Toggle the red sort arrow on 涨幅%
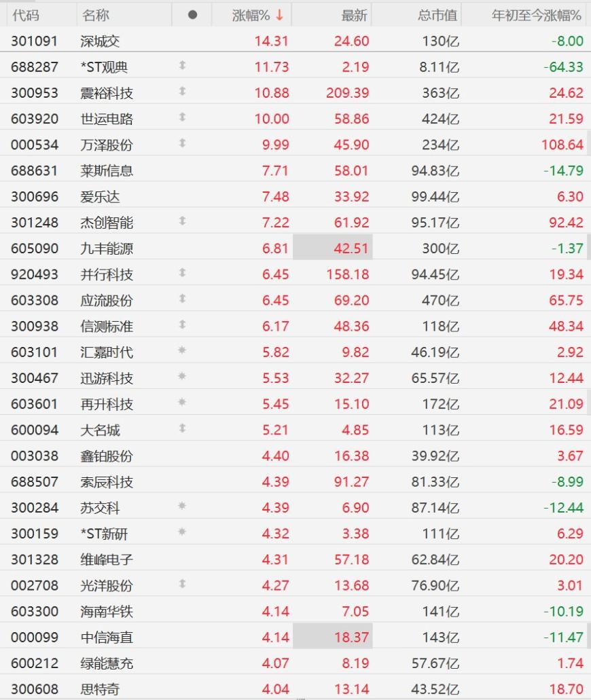Screen dimensions: 591x700 coord(279,15)
